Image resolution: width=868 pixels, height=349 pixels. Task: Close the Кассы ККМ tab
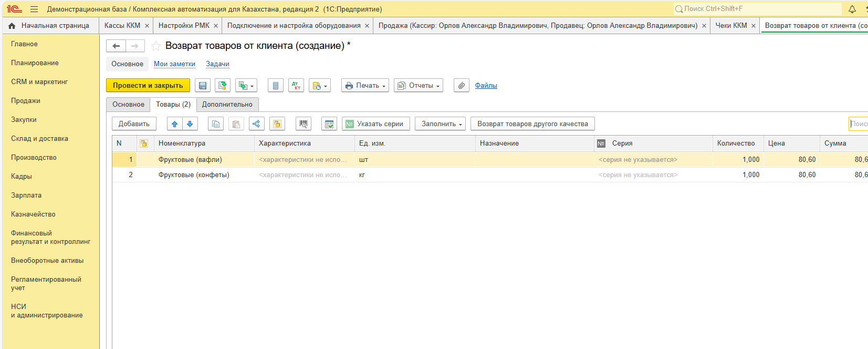(x=147, y=26)
